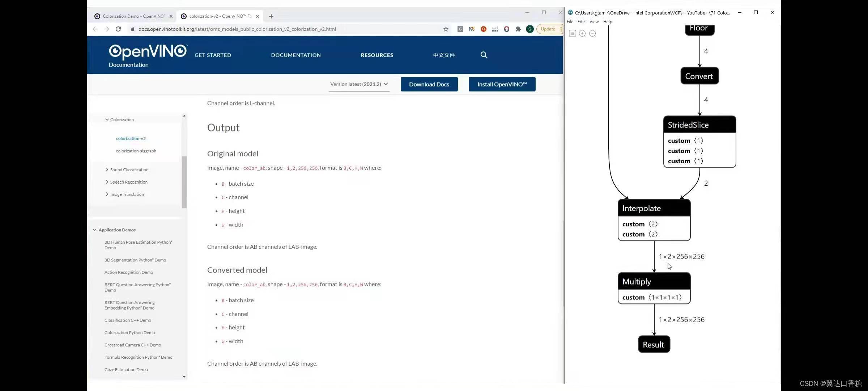868x391 pixels.
Task: Click sidebar scroll up arrow
Action: click(184, 116)
